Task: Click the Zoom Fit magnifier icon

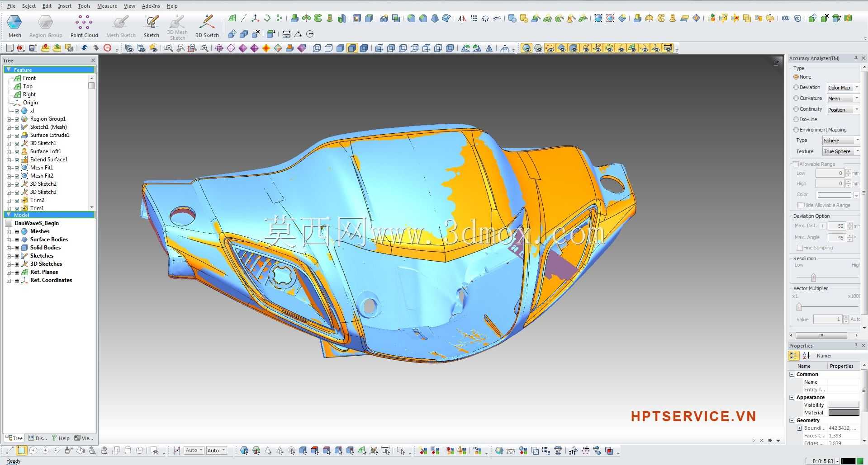Action: click(169, 48)
